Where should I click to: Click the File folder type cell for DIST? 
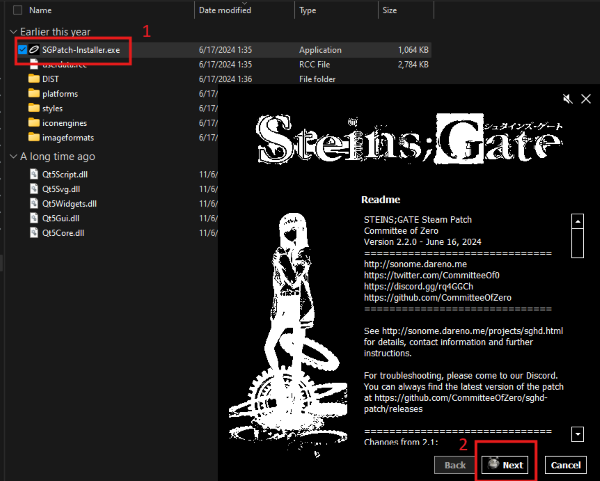[317, 79]
